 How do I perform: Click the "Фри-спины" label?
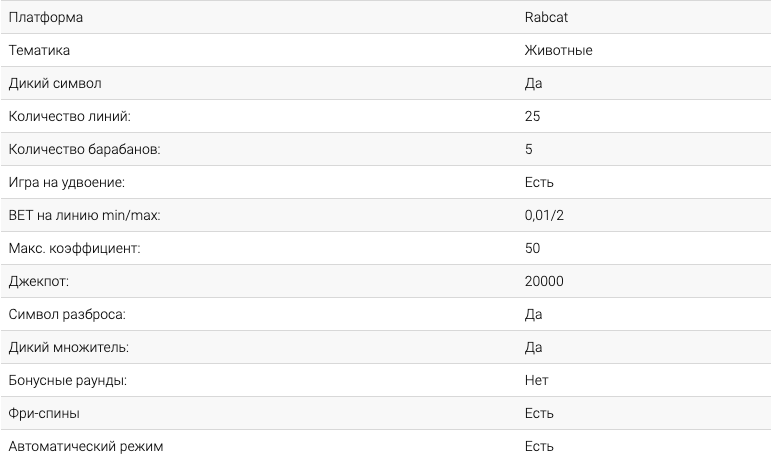tap(44, 413)
